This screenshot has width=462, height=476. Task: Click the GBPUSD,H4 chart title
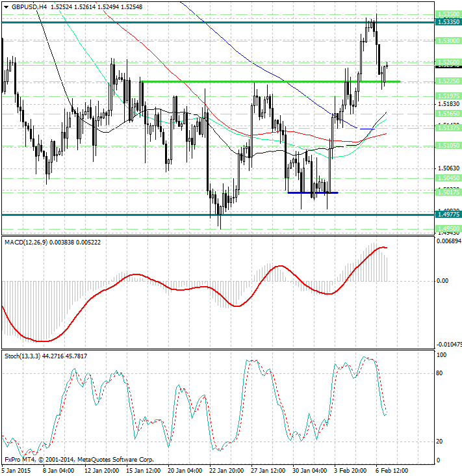[29, 7]
